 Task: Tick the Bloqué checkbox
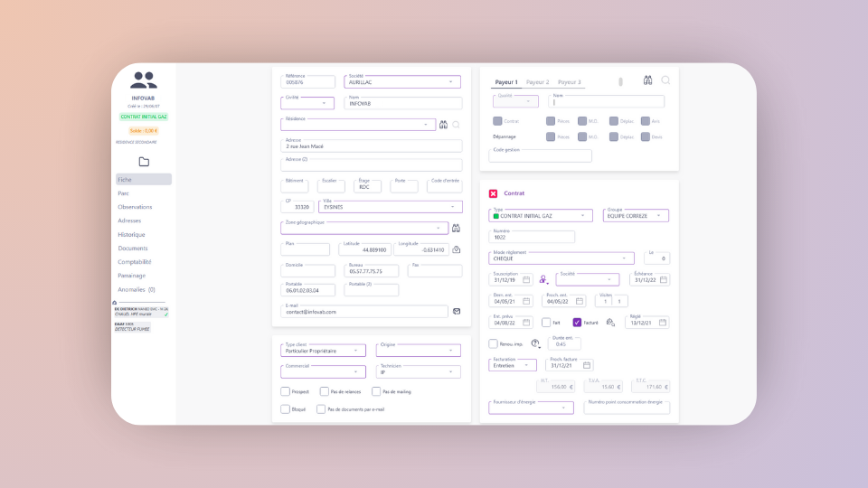point(286,408)
